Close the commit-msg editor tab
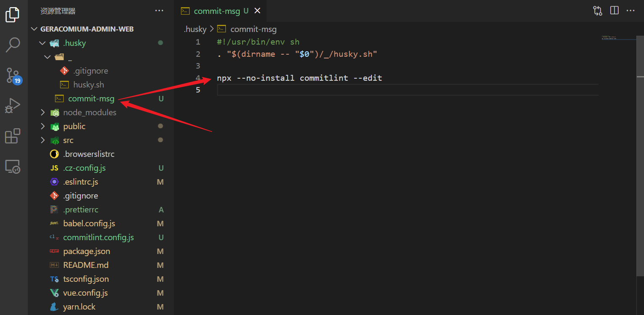The width and height of the screenshot is (644, 315). pos(257,11)
